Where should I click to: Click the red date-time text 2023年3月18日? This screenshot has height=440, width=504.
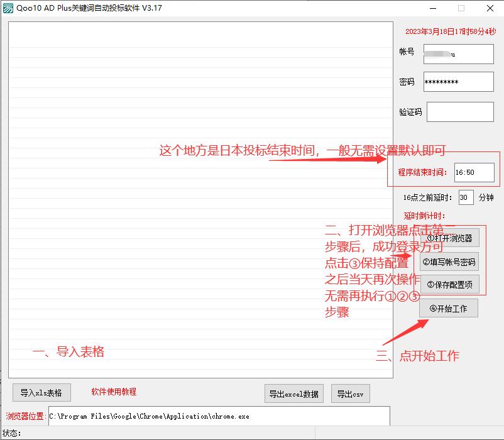coord(451,31)
